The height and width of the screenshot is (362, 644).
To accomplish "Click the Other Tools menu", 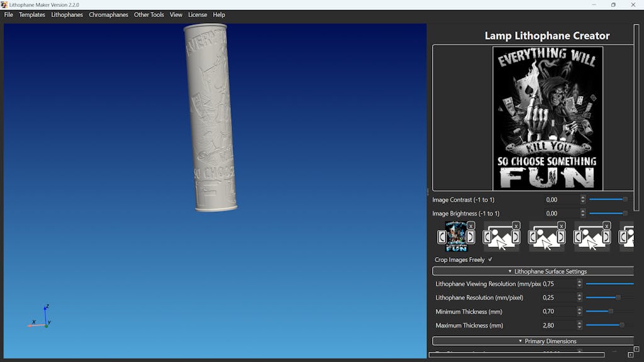I will (x=149, y=14).
